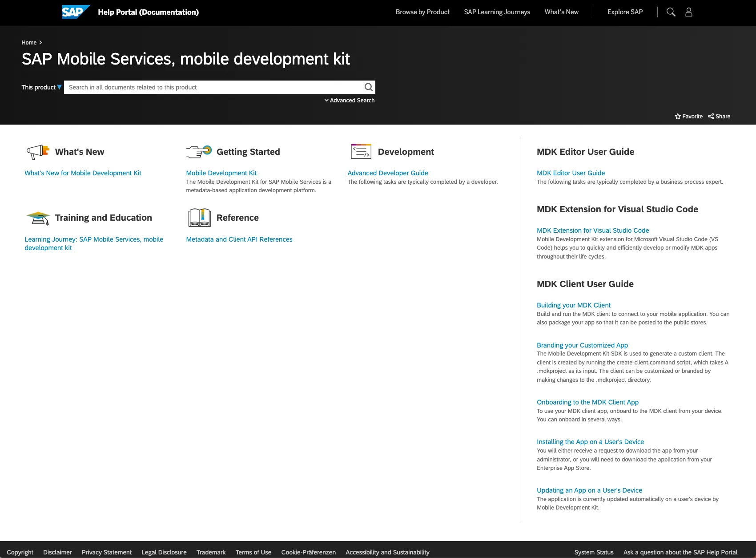Image resolution: width=756 pixels, height=558 pixels.
Task: Click the Home breadcrumb link
Action: (x=29, y=43)
